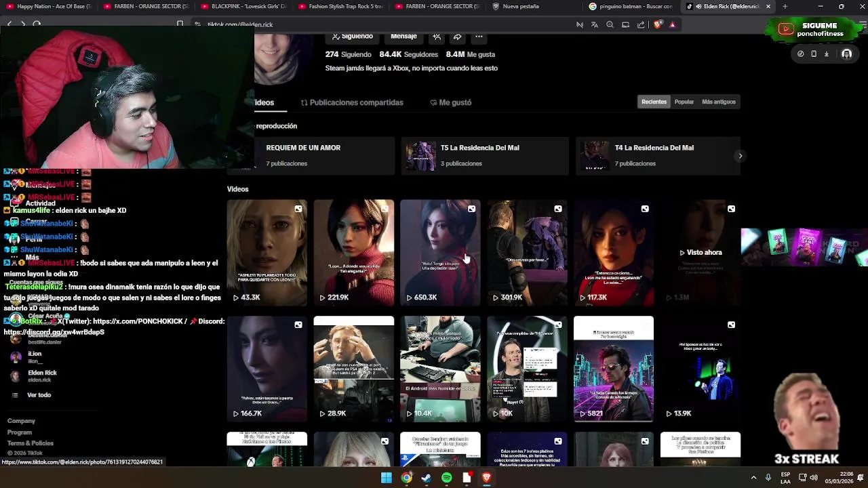Viewport: 868px width, 488px height.
Task: Open the video with 13.9K views
Action: [x=701, y=369]
